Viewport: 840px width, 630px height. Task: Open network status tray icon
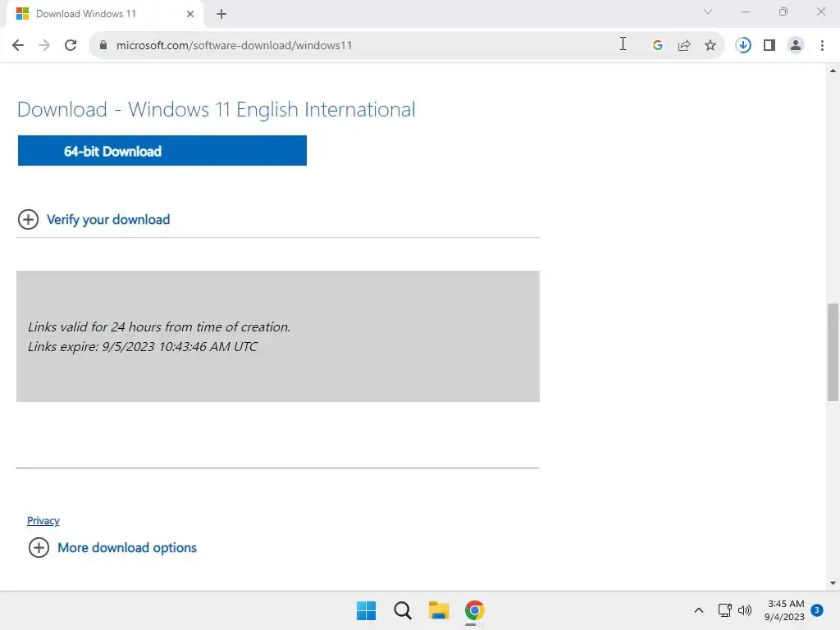click(x=725, y=610)
